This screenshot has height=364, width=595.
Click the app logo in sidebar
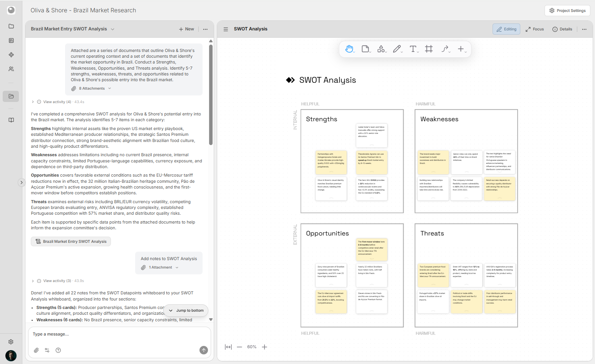[x=11, y=10]
